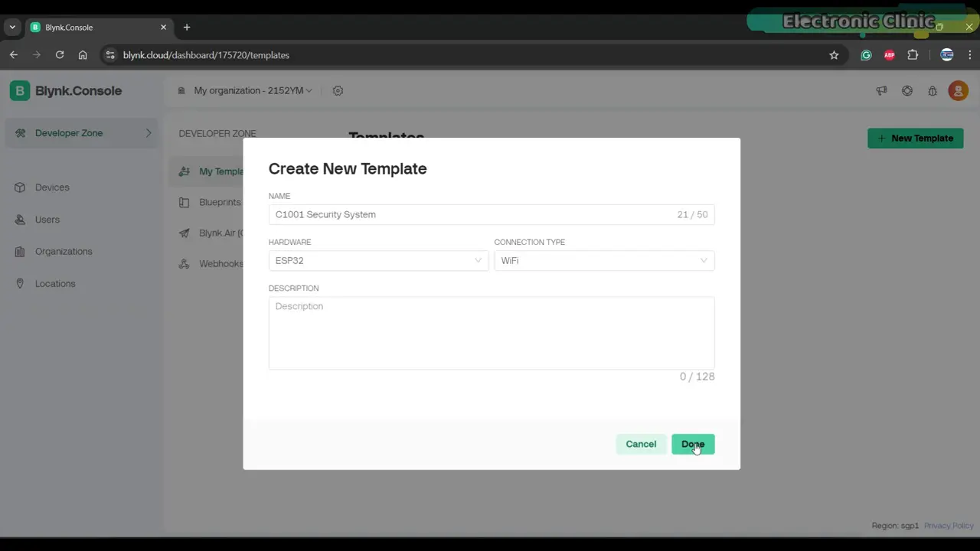This screenshot has width=980, height=551.
Task: Open the tab search dropdown arrow
Action: tap(12, 28)
